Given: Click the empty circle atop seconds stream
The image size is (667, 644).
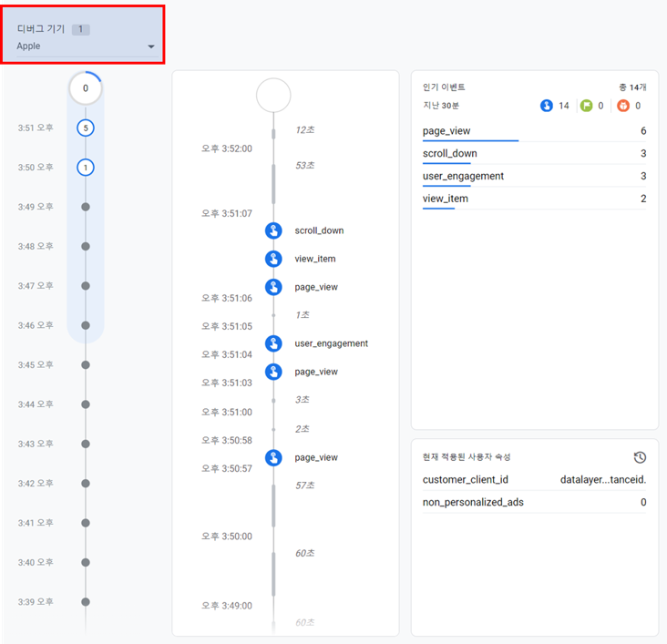Looking at the screenshot, I should point(273,96).
